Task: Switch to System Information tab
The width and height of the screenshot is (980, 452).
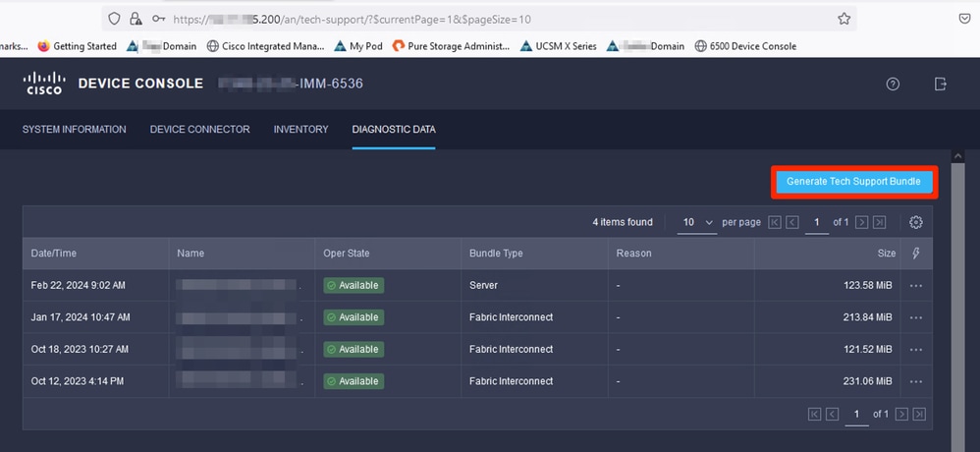Action: (x=75, y=130)
